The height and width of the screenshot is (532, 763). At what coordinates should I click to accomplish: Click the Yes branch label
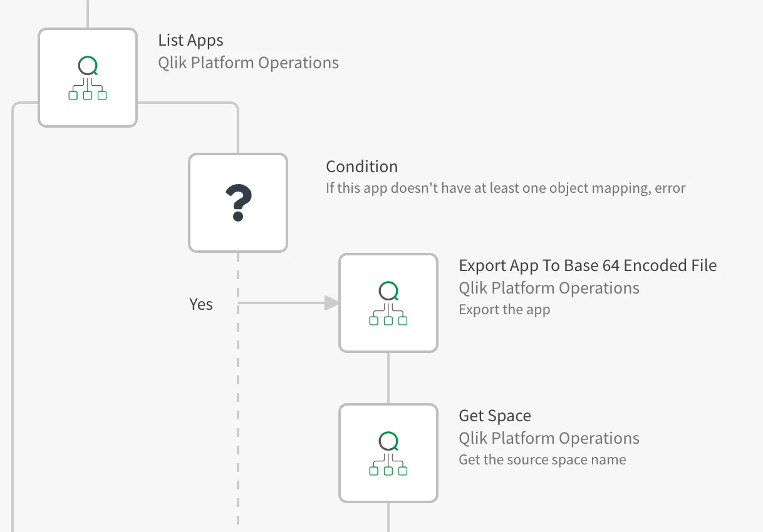click(201, 304)
